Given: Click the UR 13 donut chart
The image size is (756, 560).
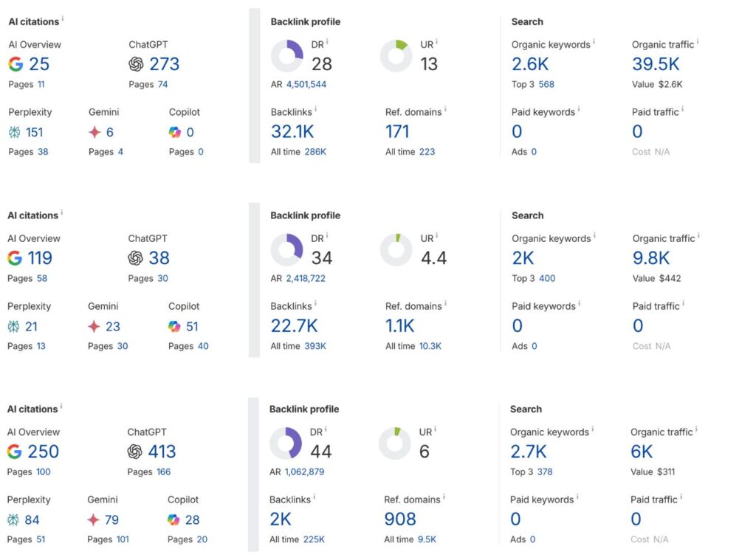Looking at the screenshot, I should [396, 55].
